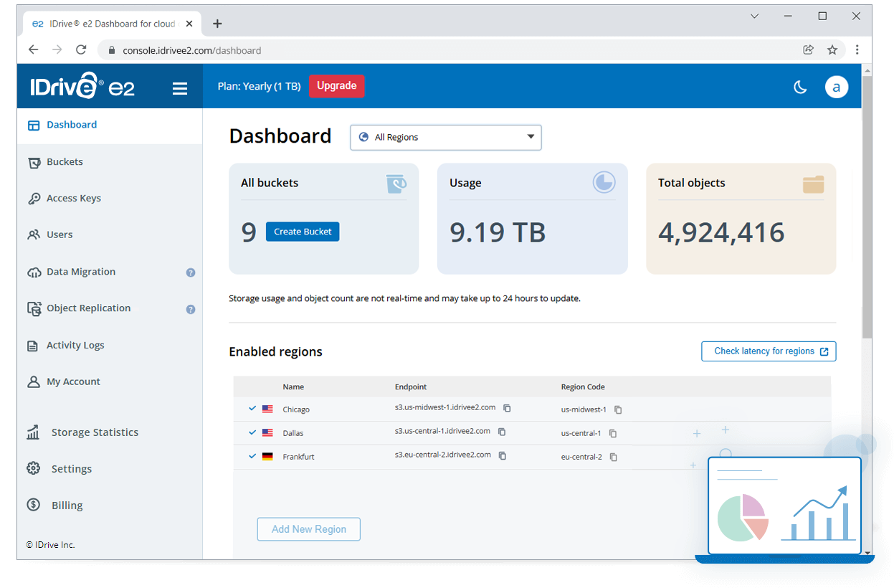This screenshot has width=894, height=588.
Task: Click the Create Bucket button
Action: (303, 232)
